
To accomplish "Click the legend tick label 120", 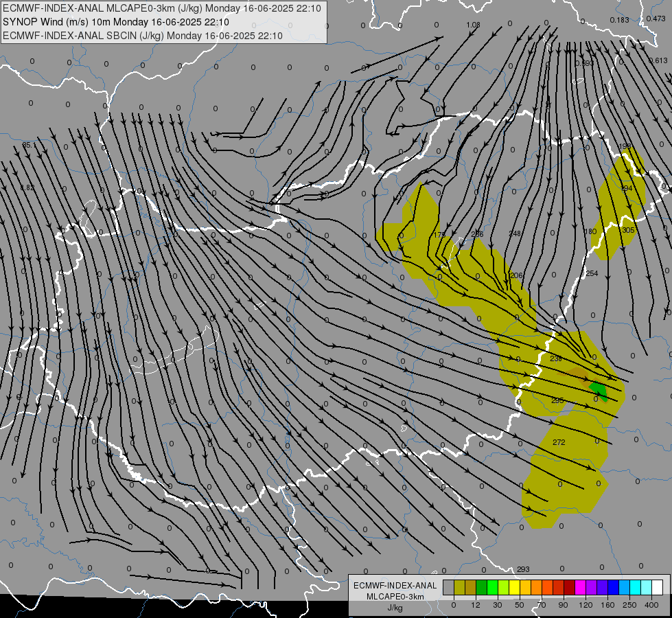I will click(586, 605).
